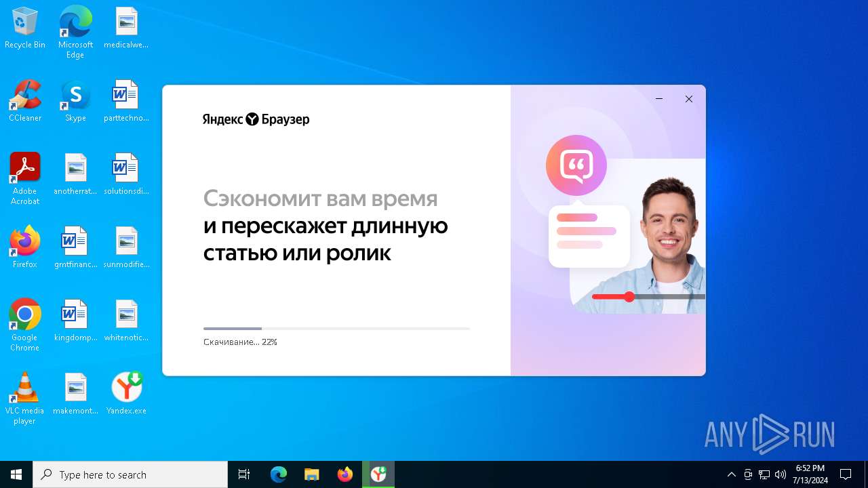Select the solutionsdi... Word document
The image size is (868, 488).
pyautogui.click(x=126, y=175)
